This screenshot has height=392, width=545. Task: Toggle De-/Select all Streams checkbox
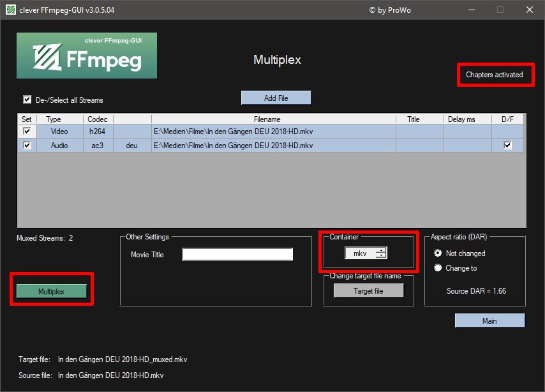point(27,100)
